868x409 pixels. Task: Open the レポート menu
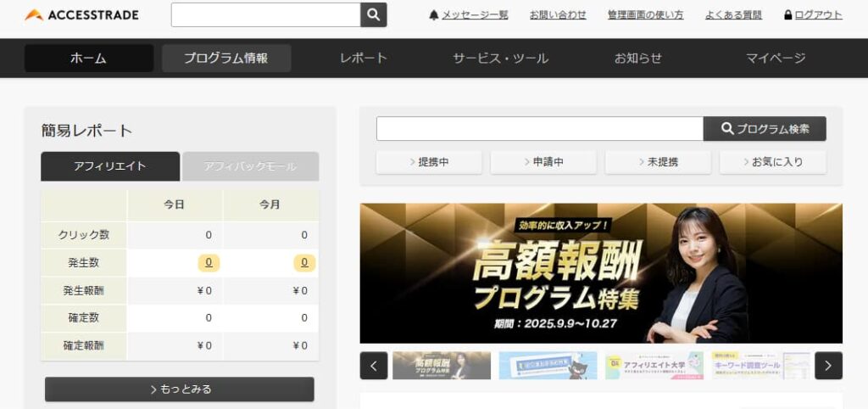(x=364, y=59)
